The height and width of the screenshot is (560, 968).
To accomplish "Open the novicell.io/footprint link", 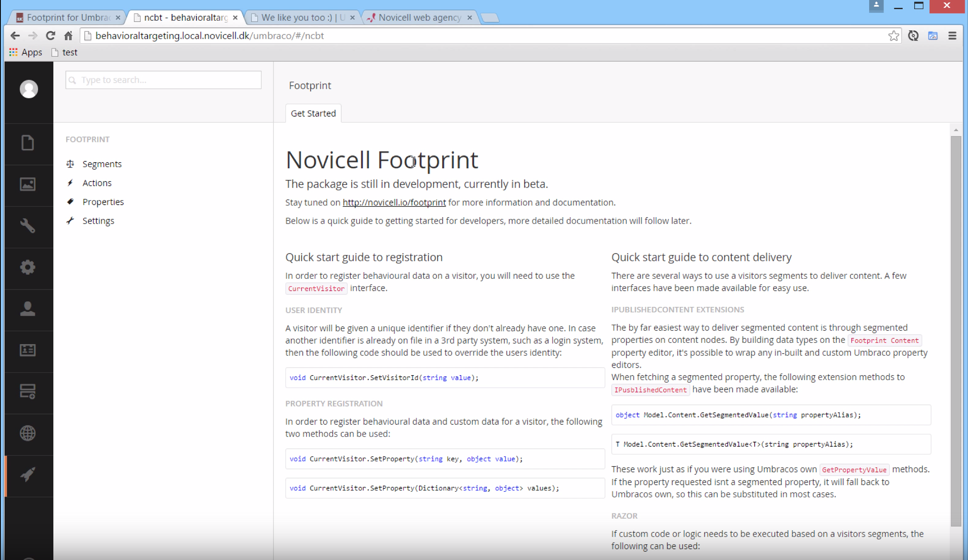I will pos(394,202).
